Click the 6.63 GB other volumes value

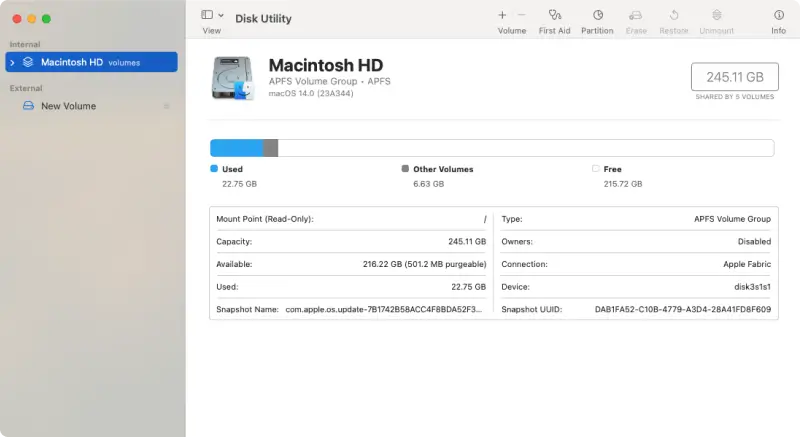429,184
